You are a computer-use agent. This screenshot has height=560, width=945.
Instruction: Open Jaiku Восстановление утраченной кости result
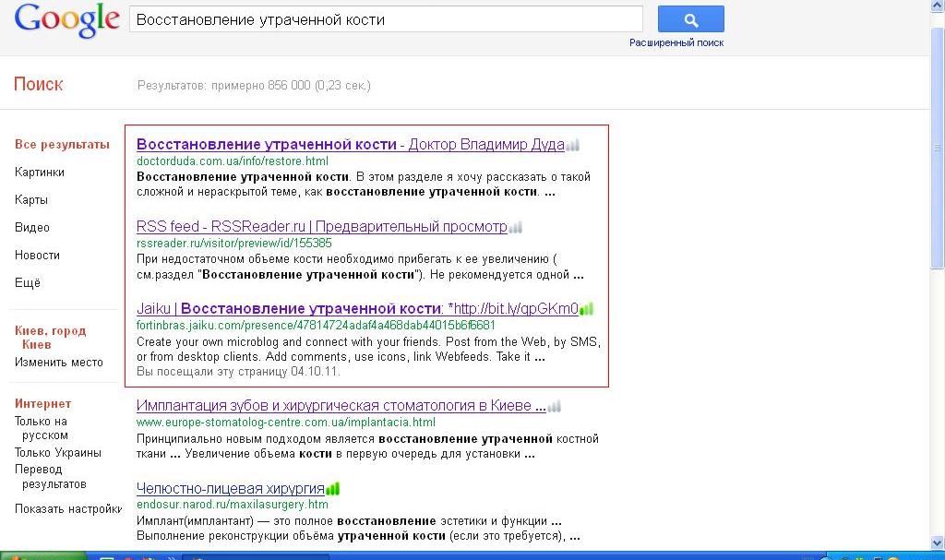click(357, 309)
